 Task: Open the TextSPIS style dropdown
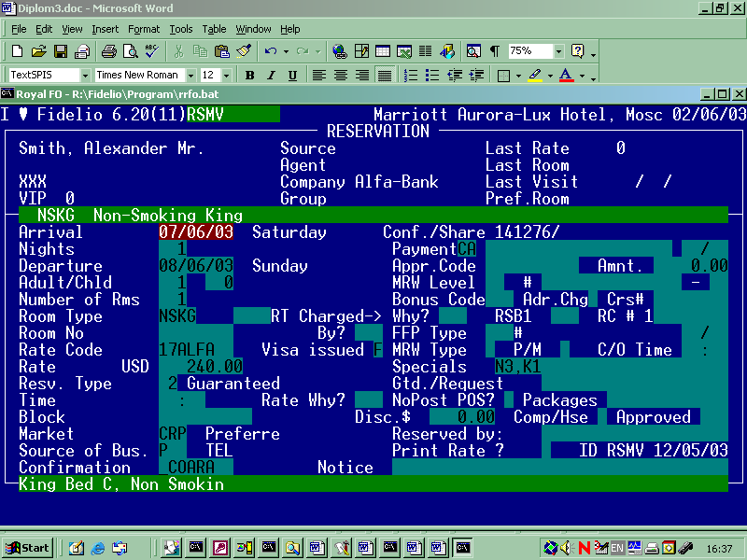click(x=85, y=76)
